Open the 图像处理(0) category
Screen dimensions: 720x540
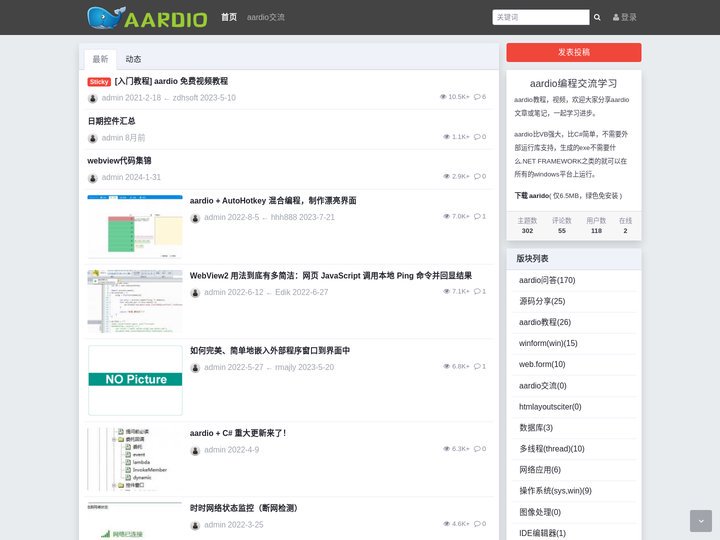540,512
